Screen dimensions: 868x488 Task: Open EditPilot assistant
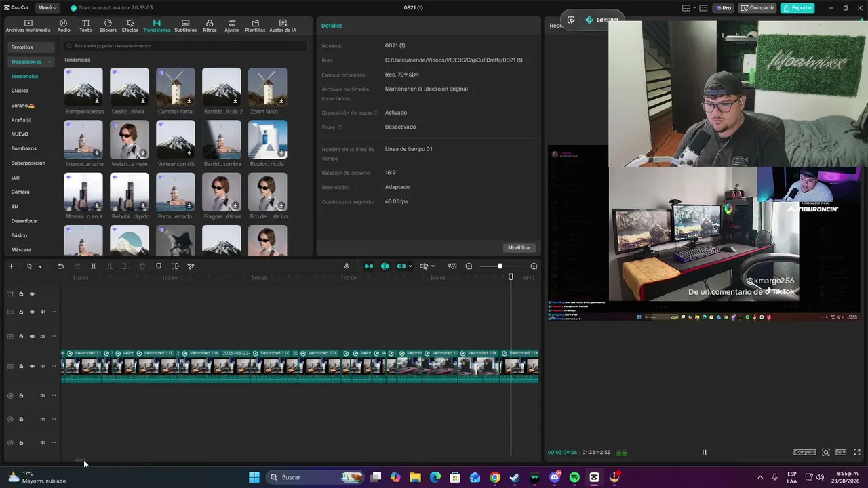[x=601, y=20]
